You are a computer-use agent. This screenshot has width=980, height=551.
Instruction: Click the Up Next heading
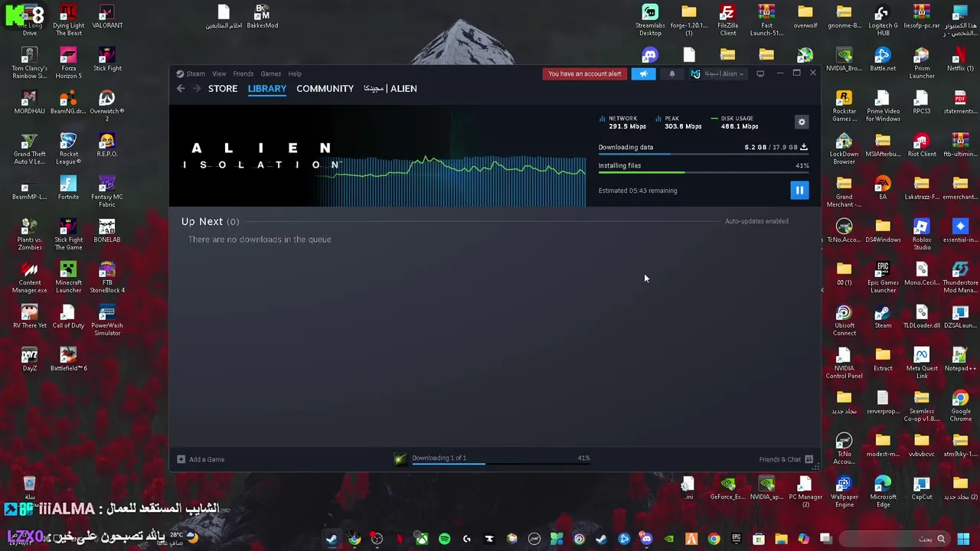[x=210, y=222]
